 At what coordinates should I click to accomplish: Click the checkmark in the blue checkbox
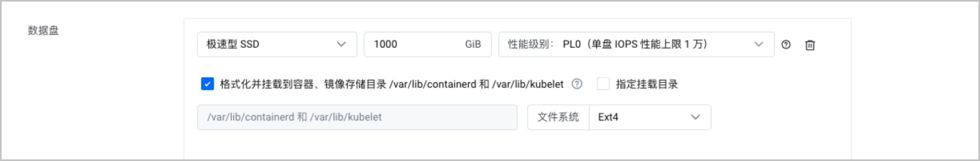click(207, 84)
